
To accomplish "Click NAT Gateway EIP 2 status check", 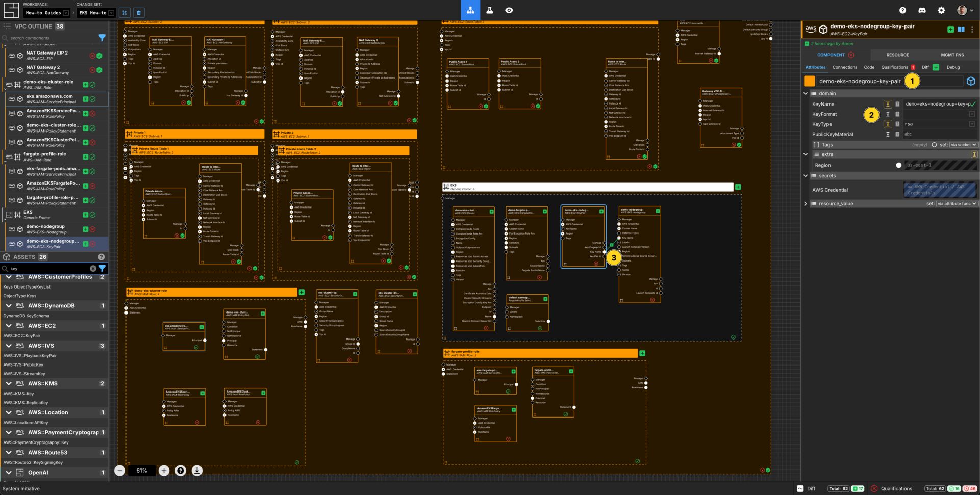I will tap(99, 56).
